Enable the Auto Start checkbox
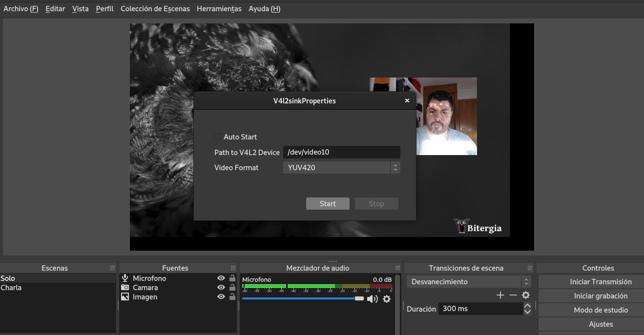The width and height of the screenshot is (644, 335). (218, 137)
